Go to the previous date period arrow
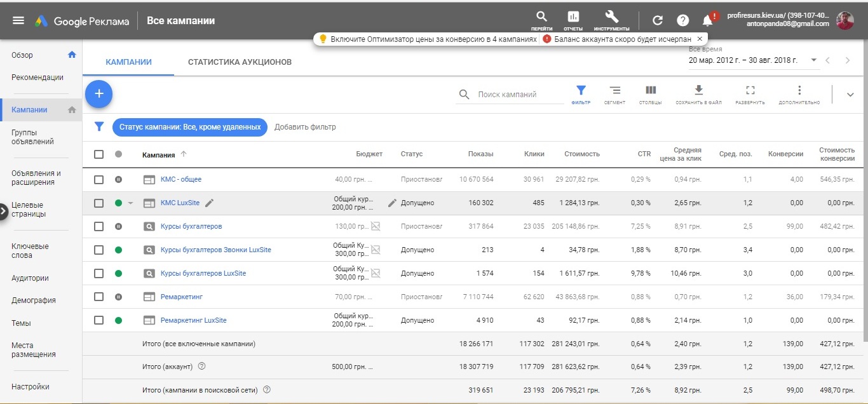Screen dimensions: 868x404 827,60
